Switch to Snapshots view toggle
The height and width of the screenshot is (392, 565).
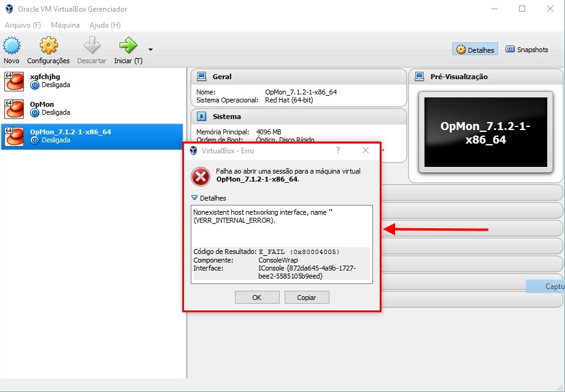[526, 50]
